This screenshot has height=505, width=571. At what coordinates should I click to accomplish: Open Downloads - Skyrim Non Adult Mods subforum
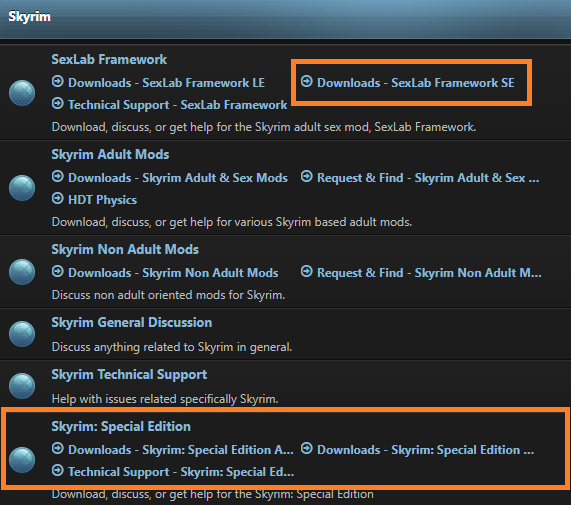click(173, 273)
